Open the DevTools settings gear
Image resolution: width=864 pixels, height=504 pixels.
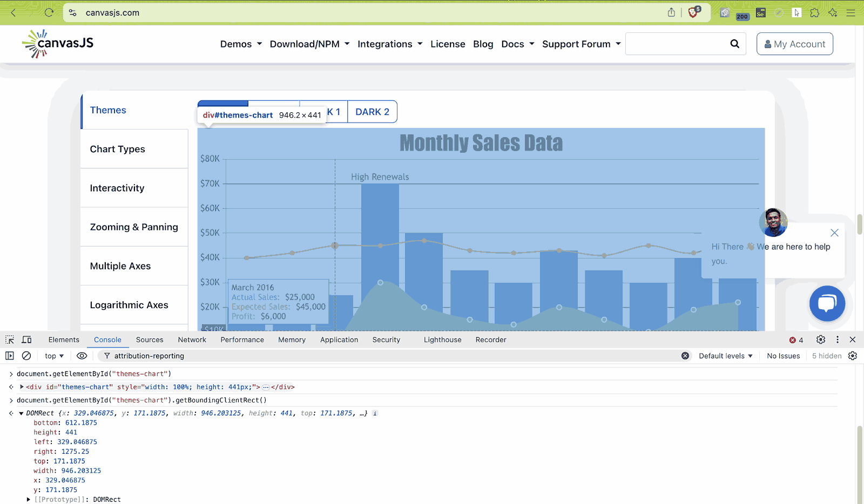pos(820,339)
